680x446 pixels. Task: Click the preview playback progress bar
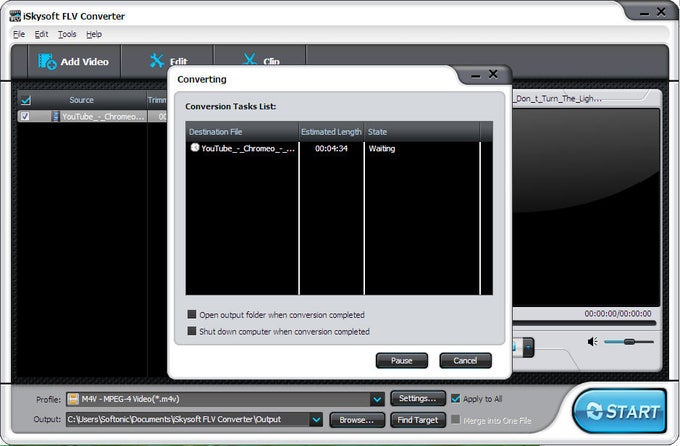(584, 323)
